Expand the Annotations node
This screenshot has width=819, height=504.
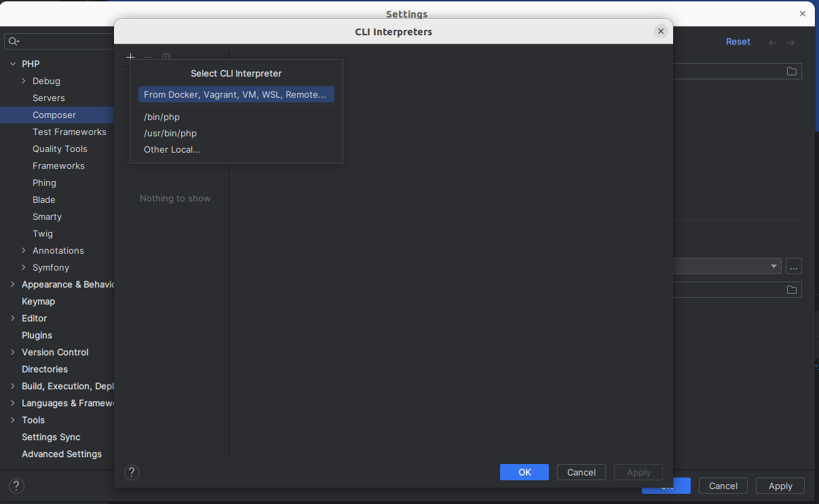23,250
